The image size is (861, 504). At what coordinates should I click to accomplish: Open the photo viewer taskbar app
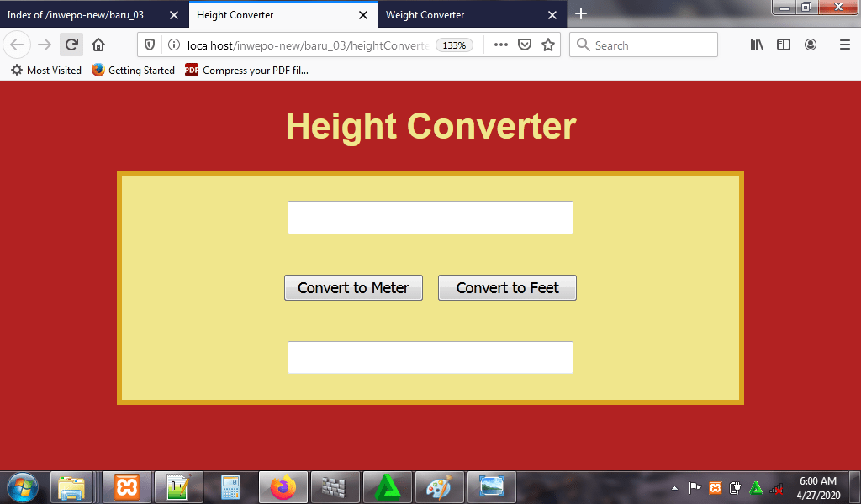click(x=491, y=487)
